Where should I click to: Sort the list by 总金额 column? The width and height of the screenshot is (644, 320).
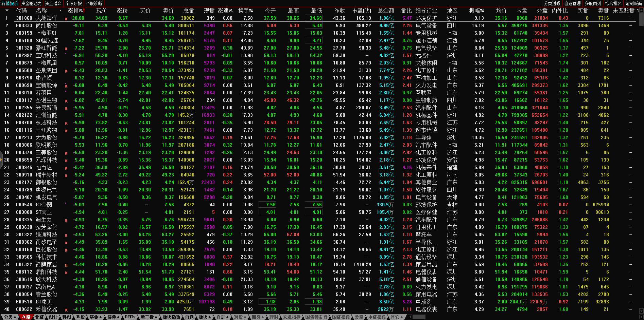[x=386, y=11]
